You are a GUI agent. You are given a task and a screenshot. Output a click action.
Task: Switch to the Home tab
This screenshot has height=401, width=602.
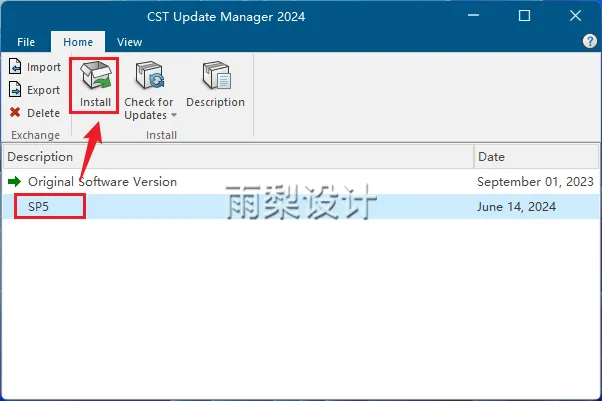(x=78, y=42)
